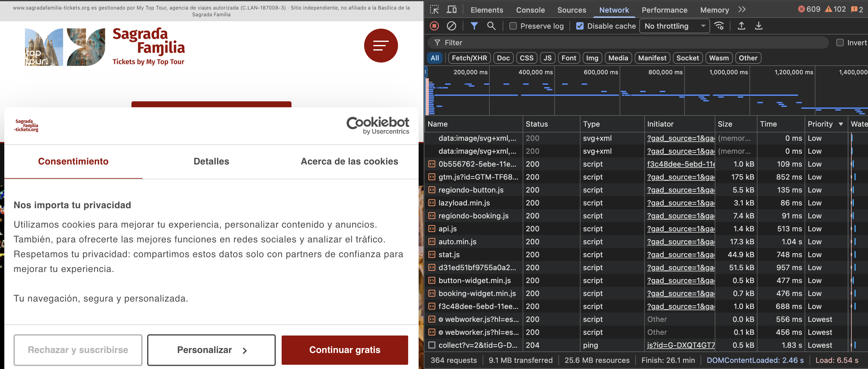Export HAR file download icon
The image size is (868, 369).
(x=758, y=26)
